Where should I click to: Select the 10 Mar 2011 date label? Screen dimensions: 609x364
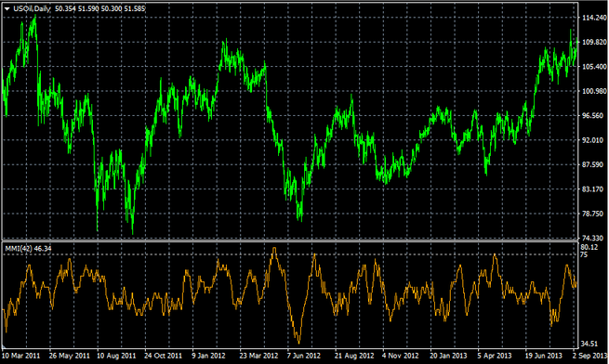point(21,356)
